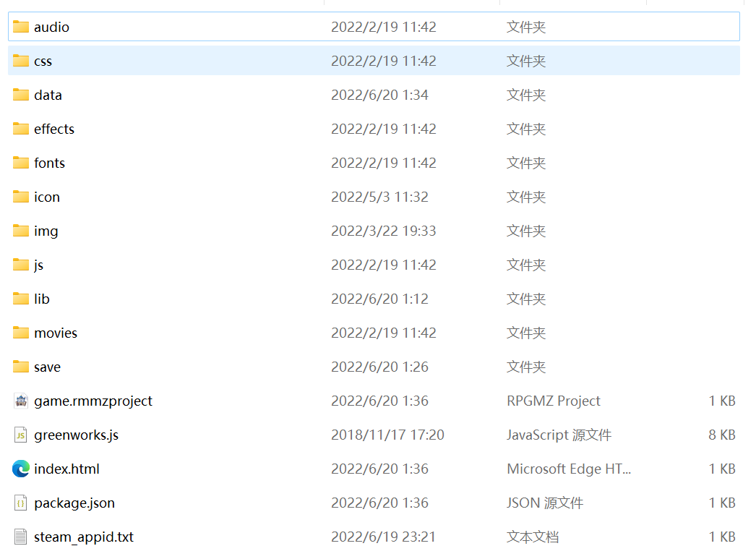Image resolution: width=756 pixels, height=559 pixels.
Task: Click the 2022/5/3 11:32 date cell
Action: tap(379, 197)
